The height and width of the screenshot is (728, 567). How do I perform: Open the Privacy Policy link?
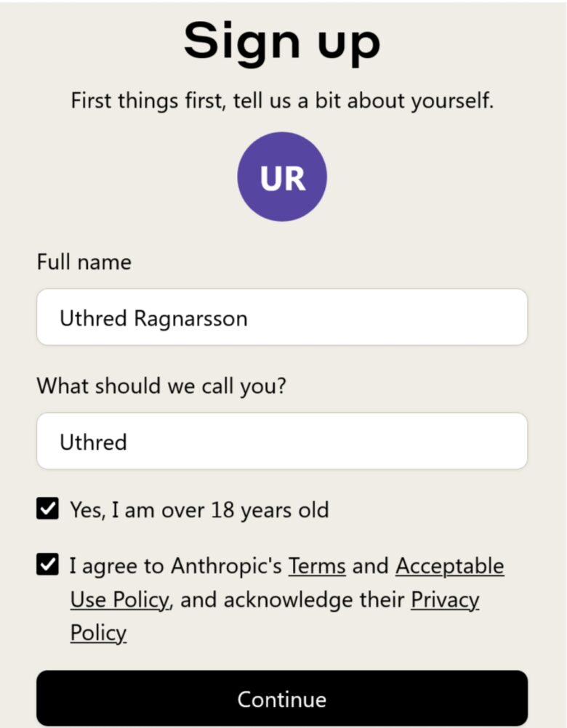coord(445,600)
